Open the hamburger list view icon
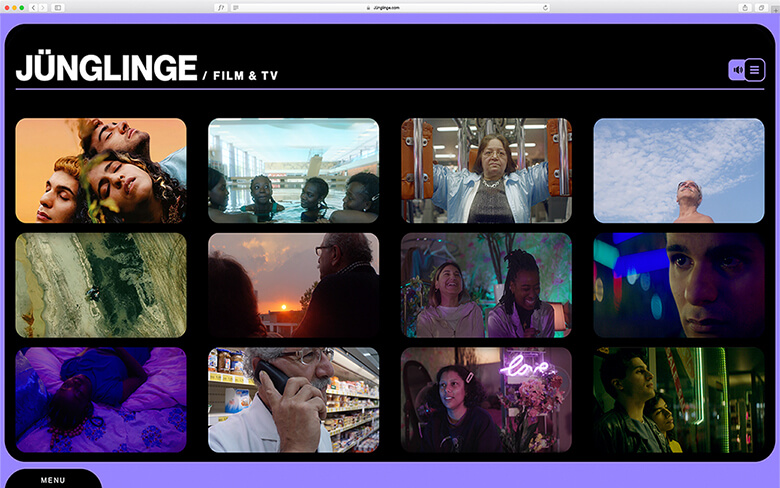 (755, 70)
